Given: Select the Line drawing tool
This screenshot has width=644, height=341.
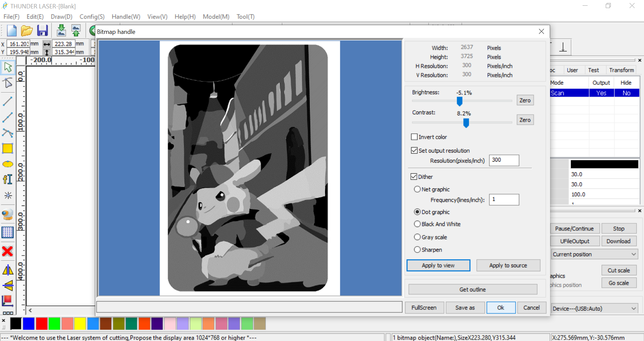Looking at the screenshot, I should point(8,101).
